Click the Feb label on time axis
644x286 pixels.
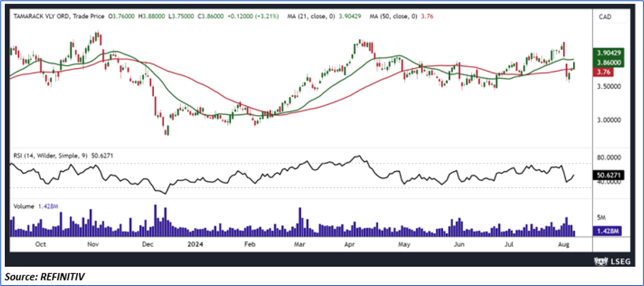pyautogui.click(x=250, y=244)
